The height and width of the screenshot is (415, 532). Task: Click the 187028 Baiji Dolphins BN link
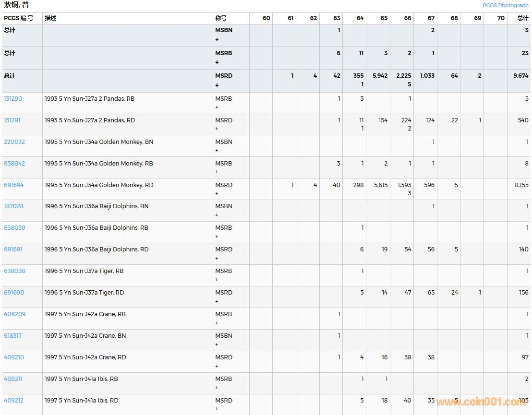[x=13, y=206]
